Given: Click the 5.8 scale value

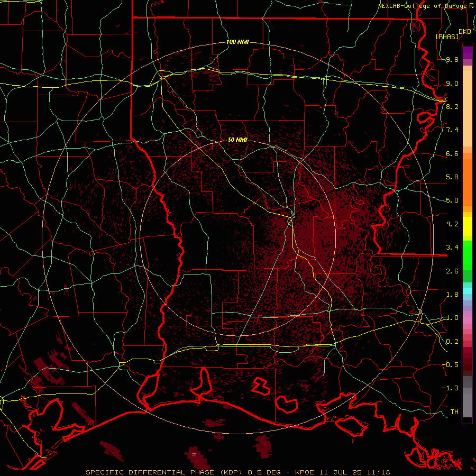Looking at the screenshot, I should click(x=452, y=177).
